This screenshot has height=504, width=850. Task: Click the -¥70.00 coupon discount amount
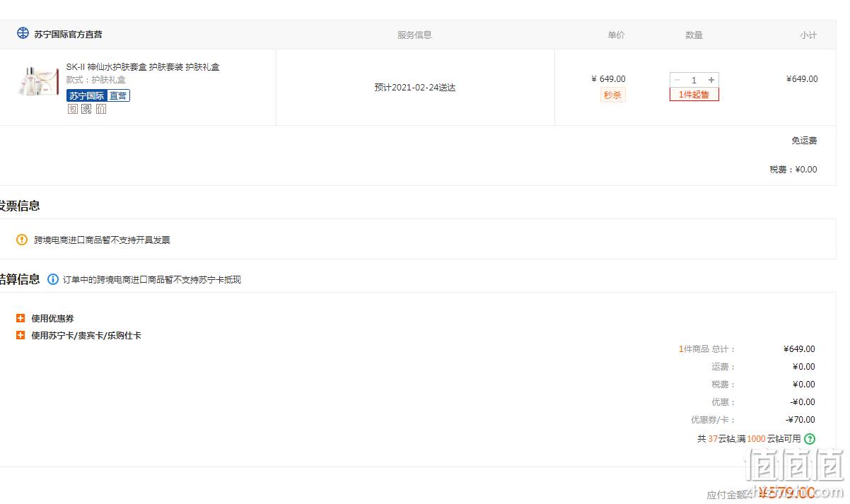click(800, 420)
